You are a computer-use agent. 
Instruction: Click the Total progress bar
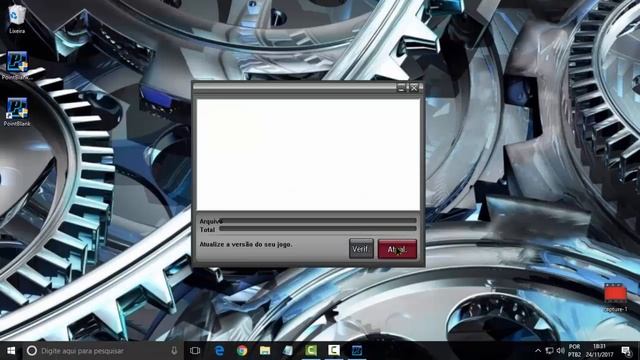coord(318,229)
